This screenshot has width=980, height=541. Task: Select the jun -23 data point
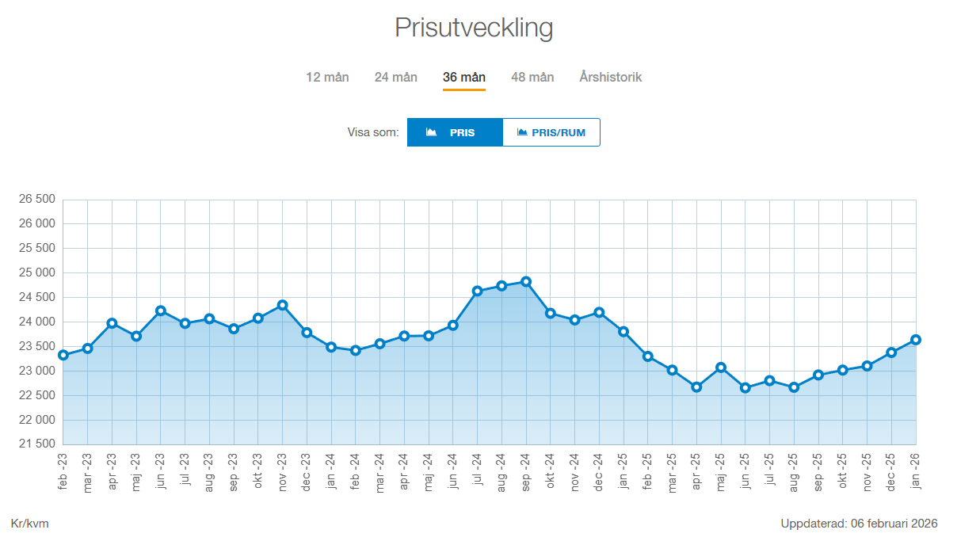coord(161,311)
